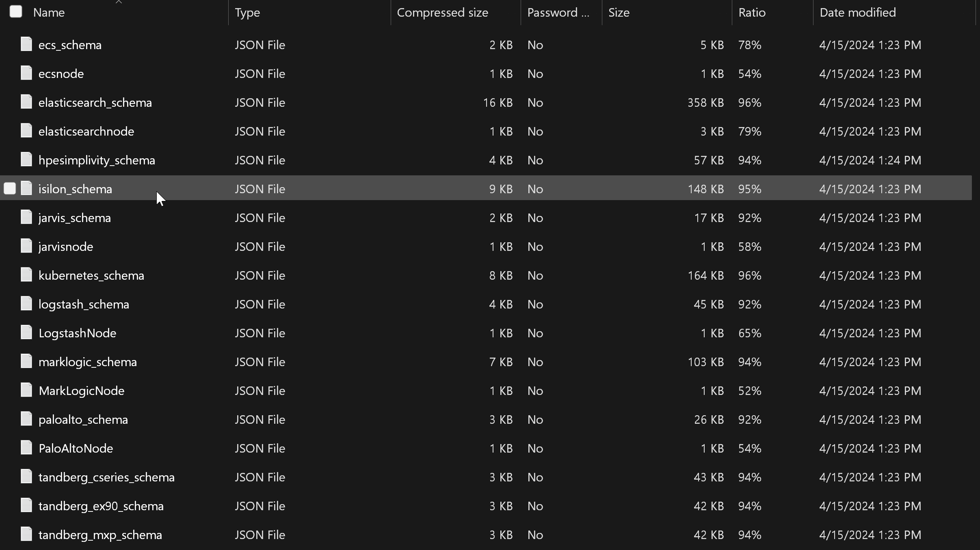Click the Type column header

click(x=247, y=13)
